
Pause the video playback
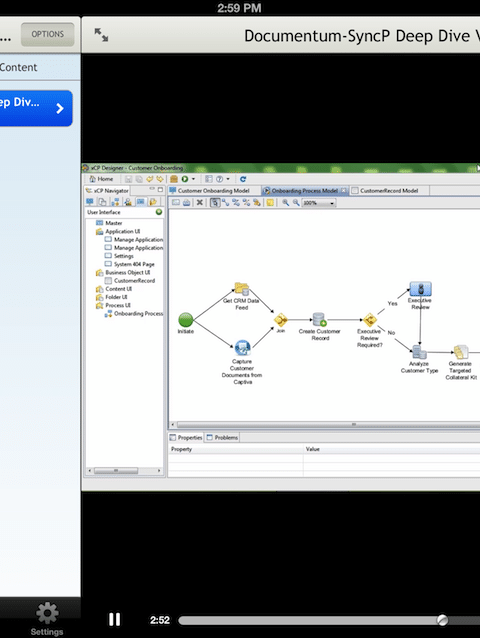coord(114,619)
